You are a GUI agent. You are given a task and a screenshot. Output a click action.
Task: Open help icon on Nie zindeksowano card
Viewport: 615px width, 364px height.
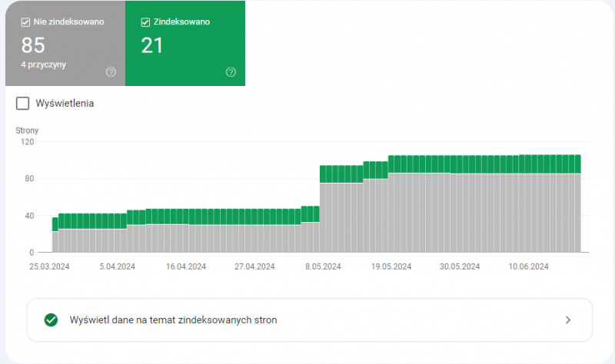point(111,72)
